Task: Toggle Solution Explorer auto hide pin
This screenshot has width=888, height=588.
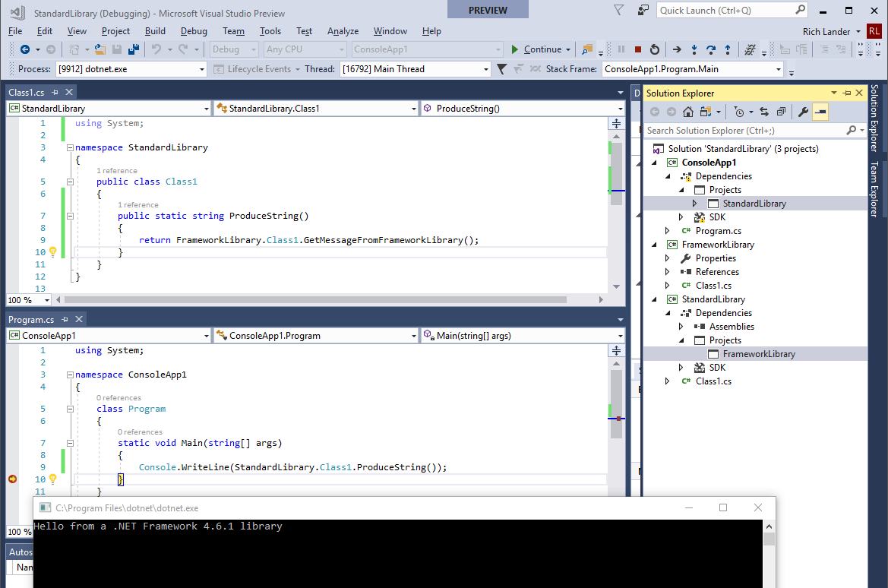Action: [847, 93]
